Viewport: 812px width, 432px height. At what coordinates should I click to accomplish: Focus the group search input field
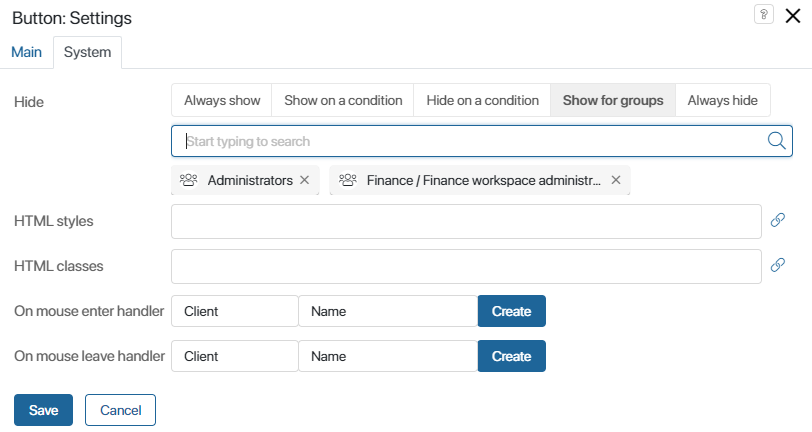(470, 141)
